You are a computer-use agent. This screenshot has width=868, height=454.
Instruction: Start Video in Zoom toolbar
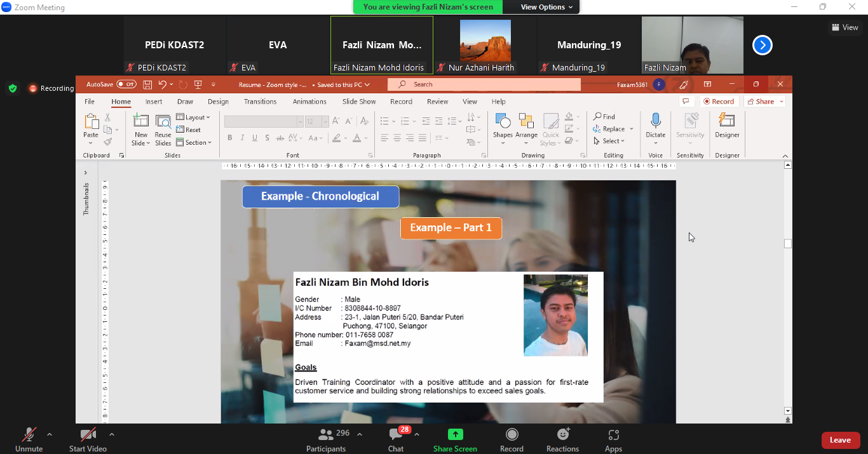pos(88,436)
